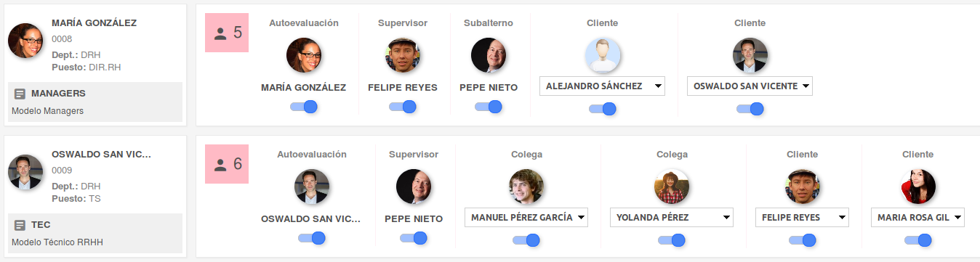Open the Maria Rosa Gil client dropdown
Image resolution: width=980 pixels, height=262 pixels.
pos(917,217)
